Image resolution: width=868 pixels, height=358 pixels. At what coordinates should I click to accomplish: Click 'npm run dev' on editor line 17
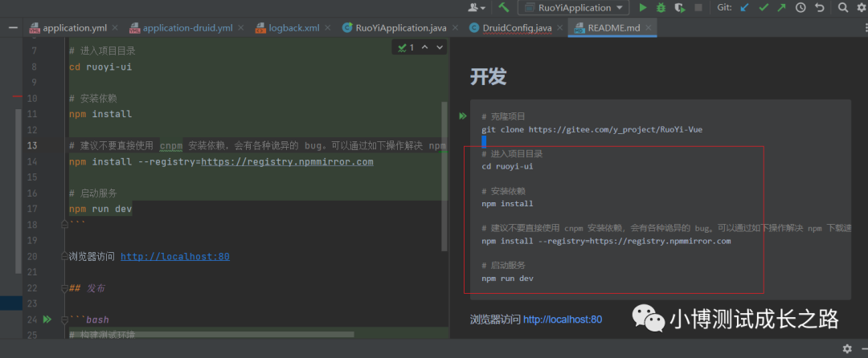(100, 209)
